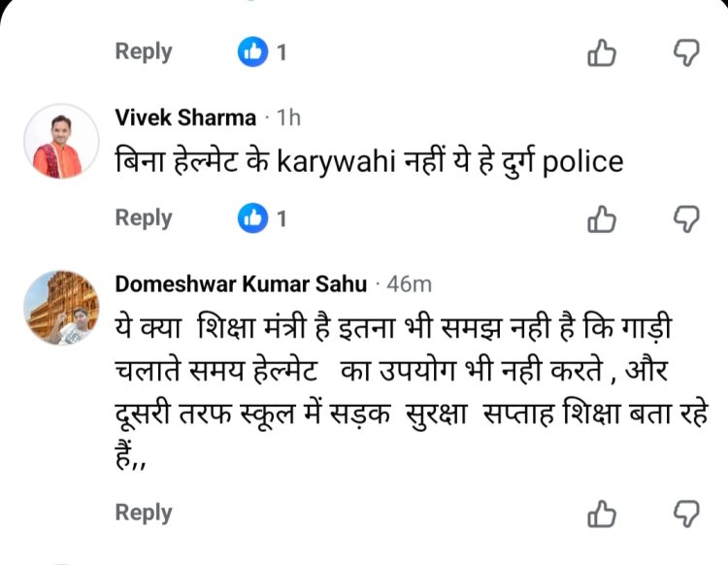Click thumbs up on Vivek Sharma's comment
The width and height of the screenshot is (728, 565).
point(602,218)
